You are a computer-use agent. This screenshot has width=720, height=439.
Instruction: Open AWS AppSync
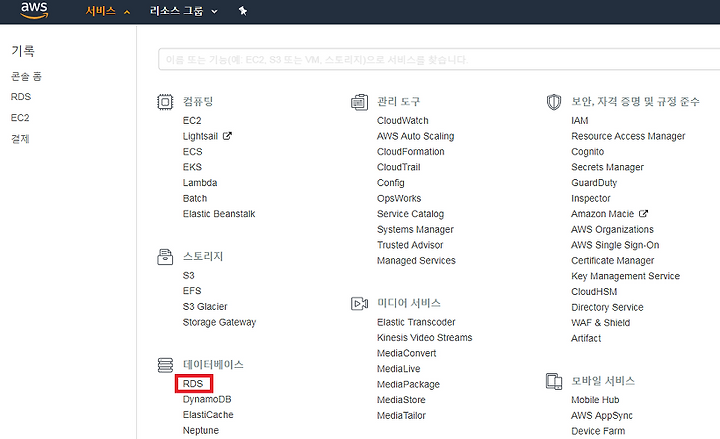(602, 416)
